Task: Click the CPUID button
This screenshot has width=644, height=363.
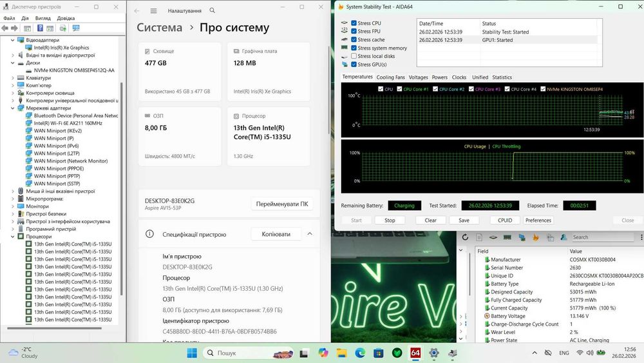Action: pos(505,221)
